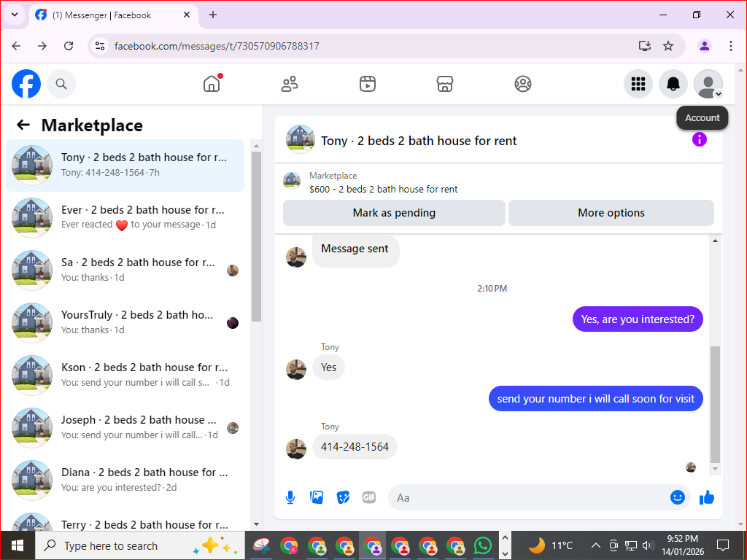Image resolution: width=747 pixels, height=560 pixels.
Task: Open Facebook search magnifier
Action: coord(61,84)
